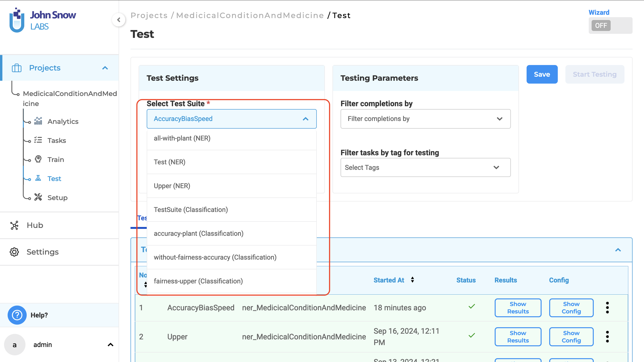Click the John Snow Labs logo
The image size is (644, 362).
[42, 20]
